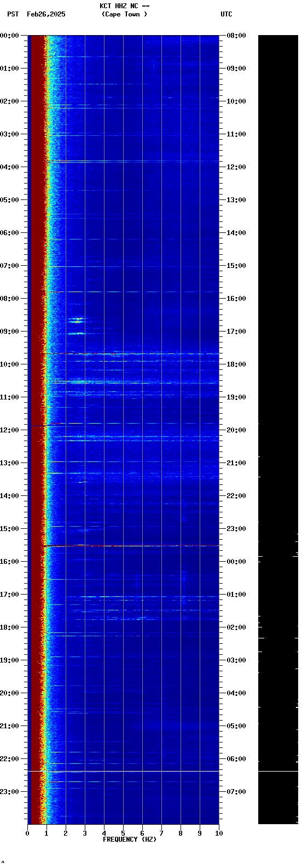The width and height of the screenshot is (302, 868).
Task: Click the PST time label '09:00'
Action: click(9, 332)
